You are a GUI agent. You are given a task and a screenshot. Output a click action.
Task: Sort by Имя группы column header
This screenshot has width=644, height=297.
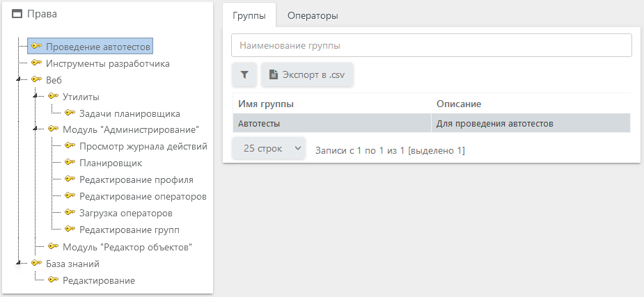pos(266,104)
